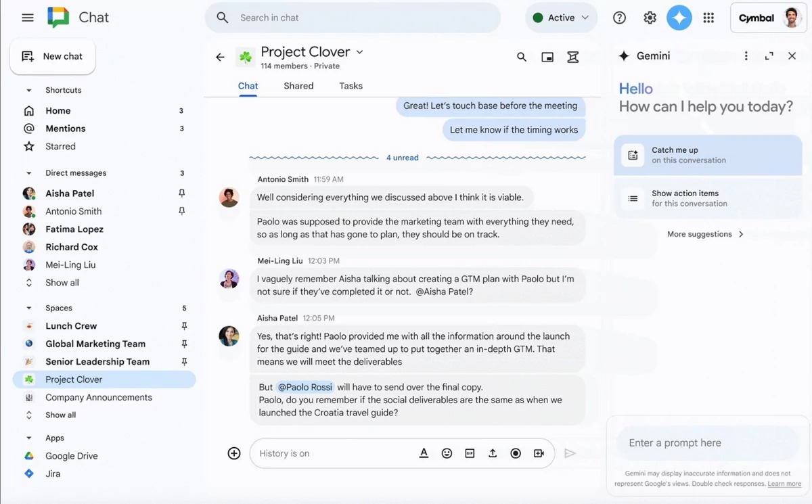Search within Project Clover conversation

pyautogui.click(x=522, y=57)
